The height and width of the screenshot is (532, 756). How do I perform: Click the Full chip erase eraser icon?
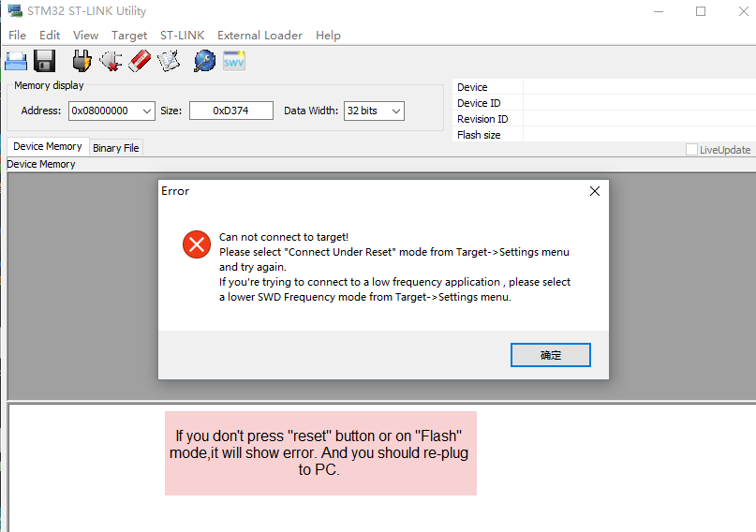coord(140,61)
